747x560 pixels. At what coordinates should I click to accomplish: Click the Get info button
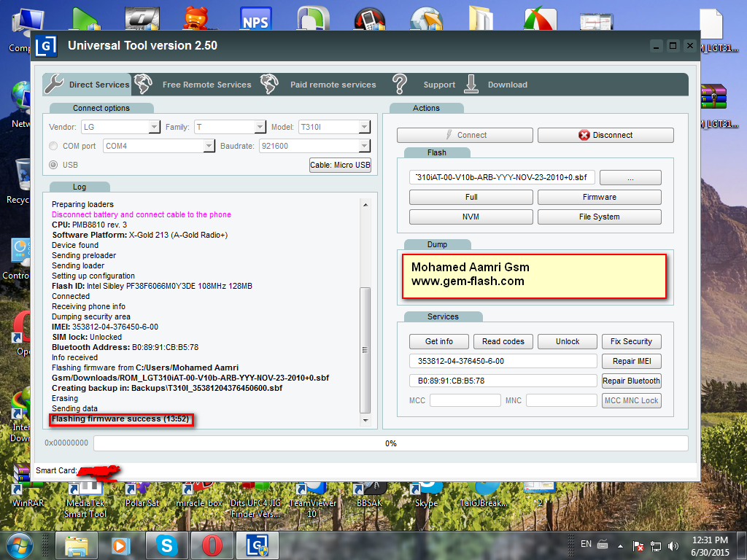[438, 341]
